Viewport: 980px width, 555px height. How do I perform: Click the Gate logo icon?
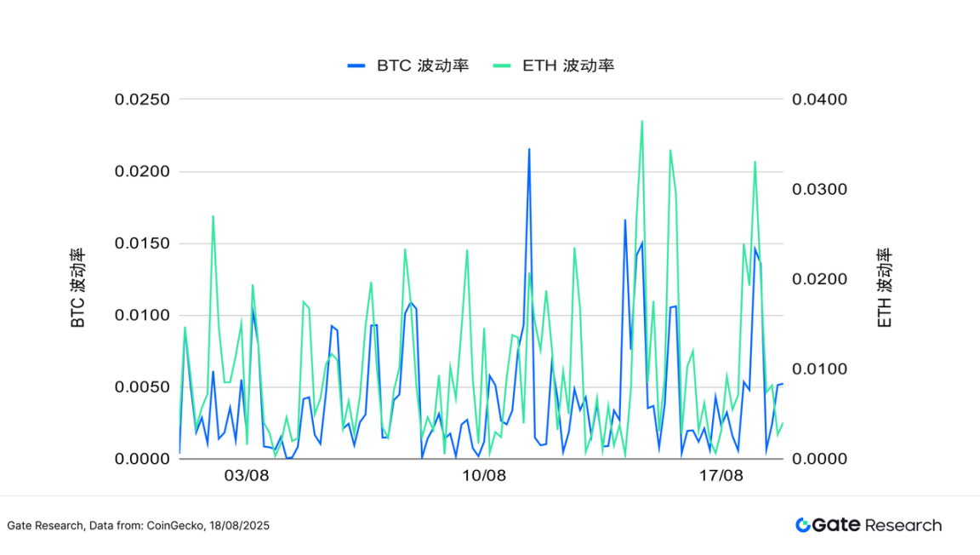tap(803, 525)
